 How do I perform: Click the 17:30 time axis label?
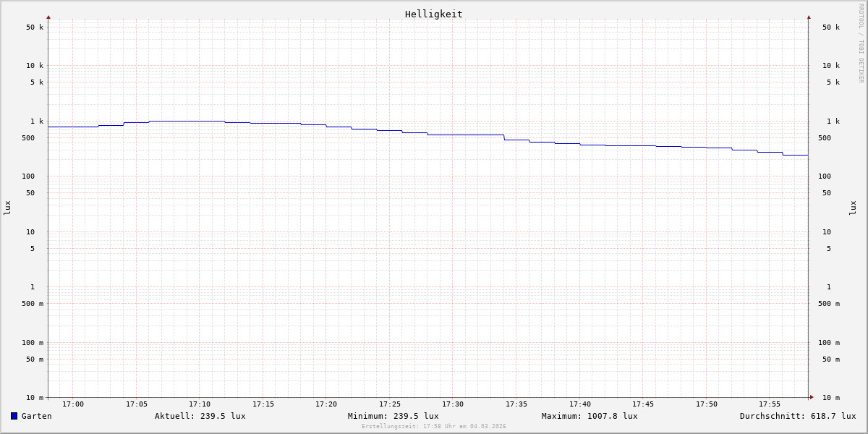(x=453, y=404)
